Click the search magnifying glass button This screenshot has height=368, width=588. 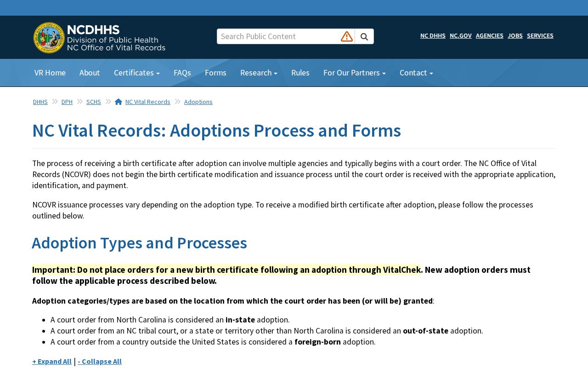pos(364,37)
